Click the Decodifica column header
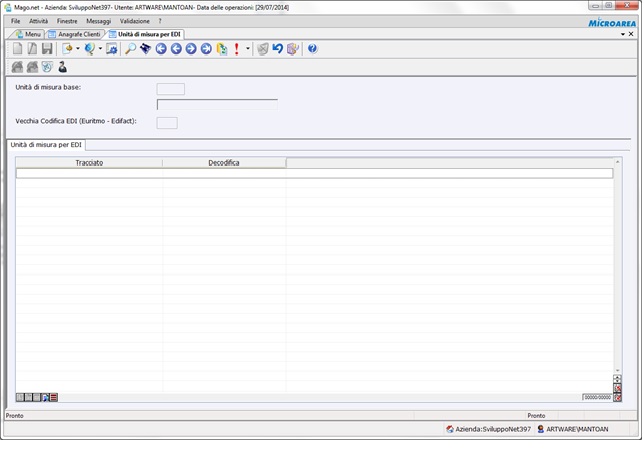The image size is (644, 452). [224, 162]
